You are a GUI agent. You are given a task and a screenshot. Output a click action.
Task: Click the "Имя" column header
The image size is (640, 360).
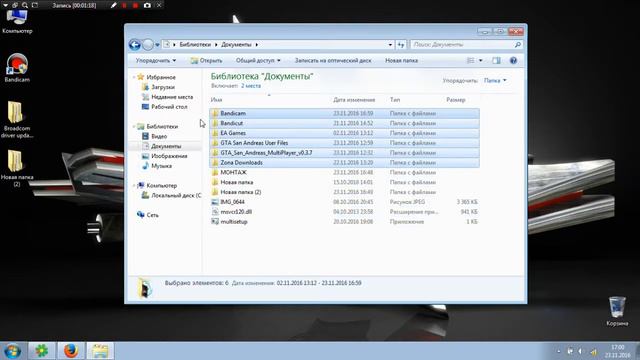216,100
